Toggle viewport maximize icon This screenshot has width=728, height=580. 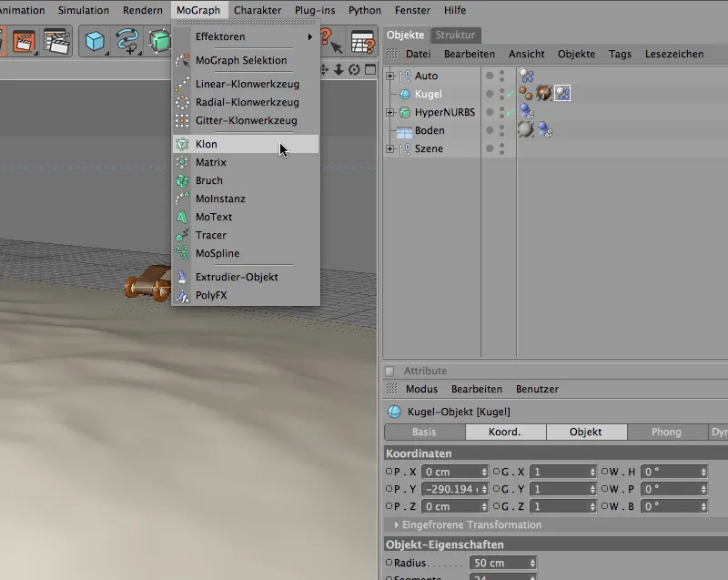(x=370, y=70)
